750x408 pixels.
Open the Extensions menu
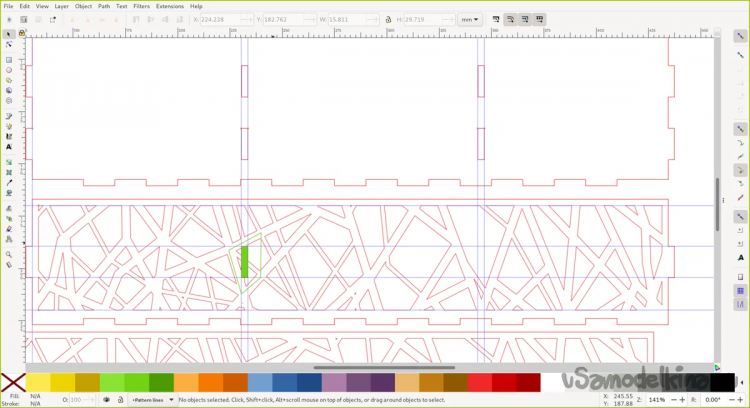170,6
